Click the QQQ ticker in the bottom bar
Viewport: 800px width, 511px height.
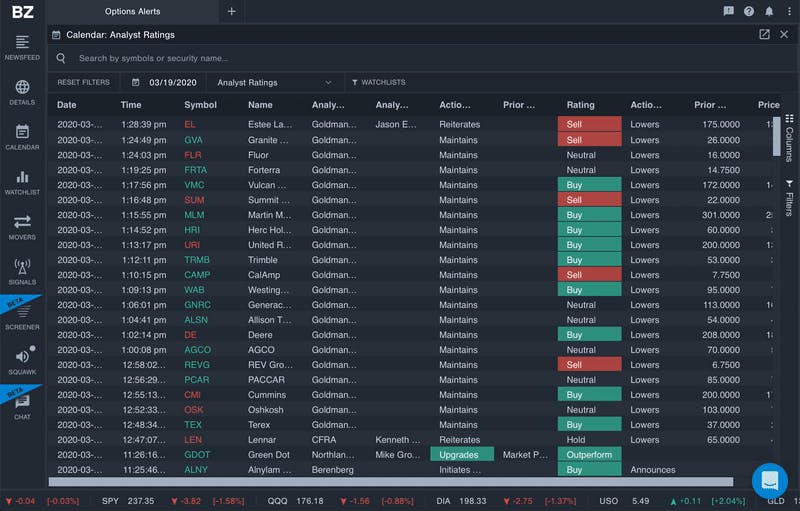278,501
